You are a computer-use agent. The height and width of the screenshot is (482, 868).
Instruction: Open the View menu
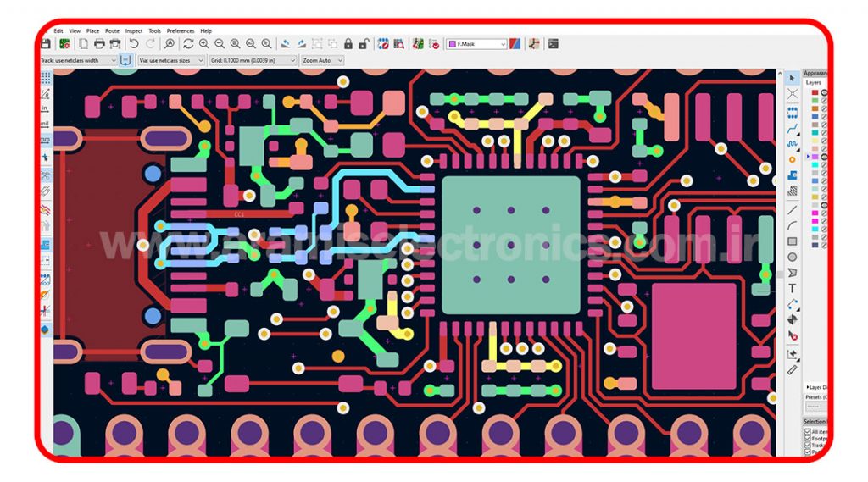[x=75, y=31]
